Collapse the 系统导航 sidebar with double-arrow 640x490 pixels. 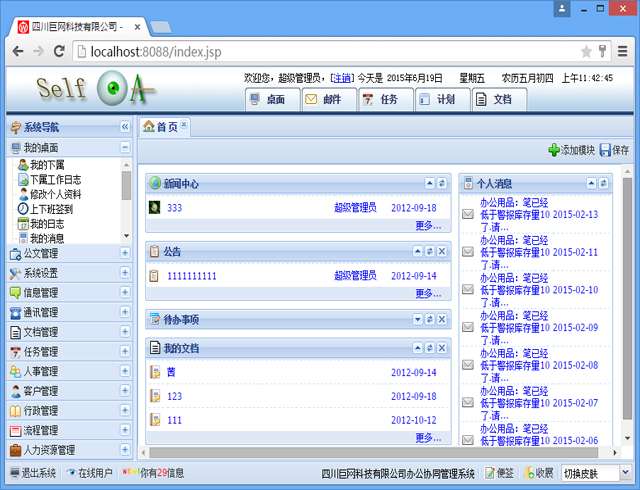coord(125,127)
